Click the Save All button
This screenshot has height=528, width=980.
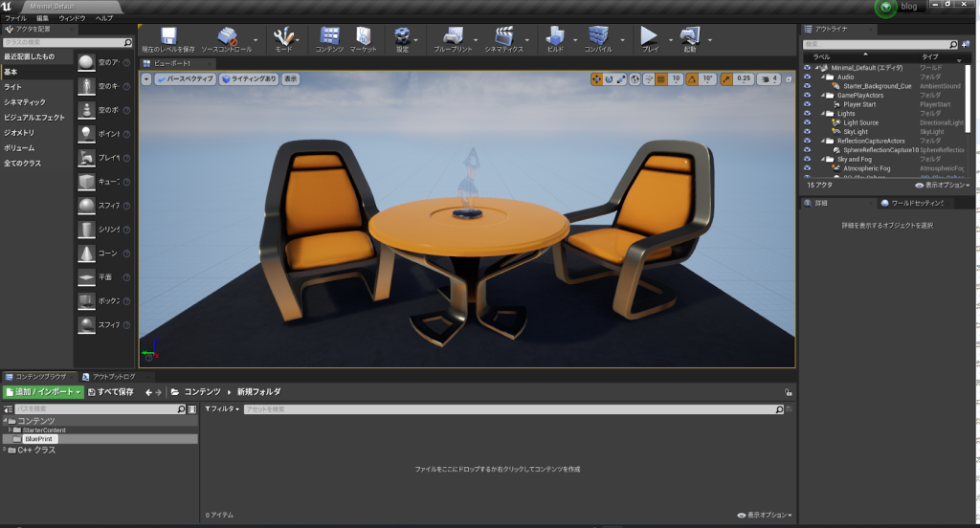tap(111, 392)
